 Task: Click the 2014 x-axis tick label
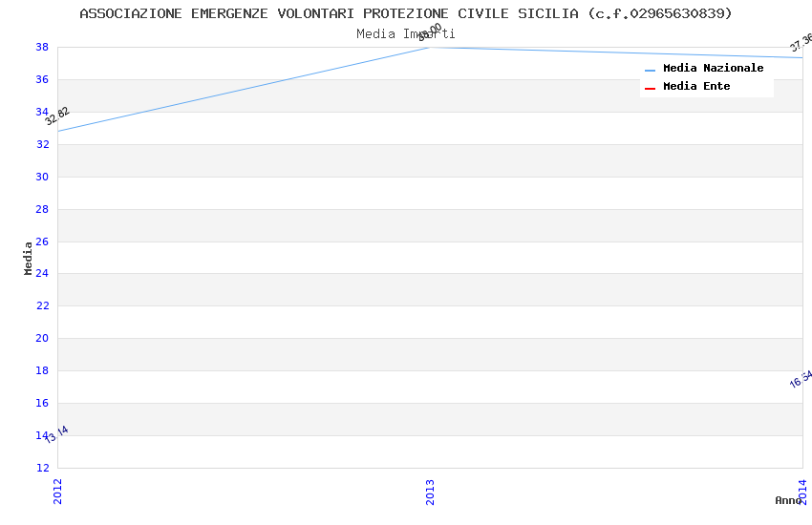click(802, 489)
